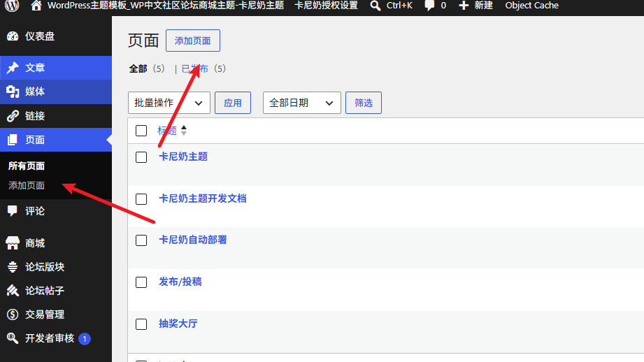Screen dimensions: 644x362
Task: Open the 批量操作 bulk actions dropdown
Action: [x=169, y=103]
